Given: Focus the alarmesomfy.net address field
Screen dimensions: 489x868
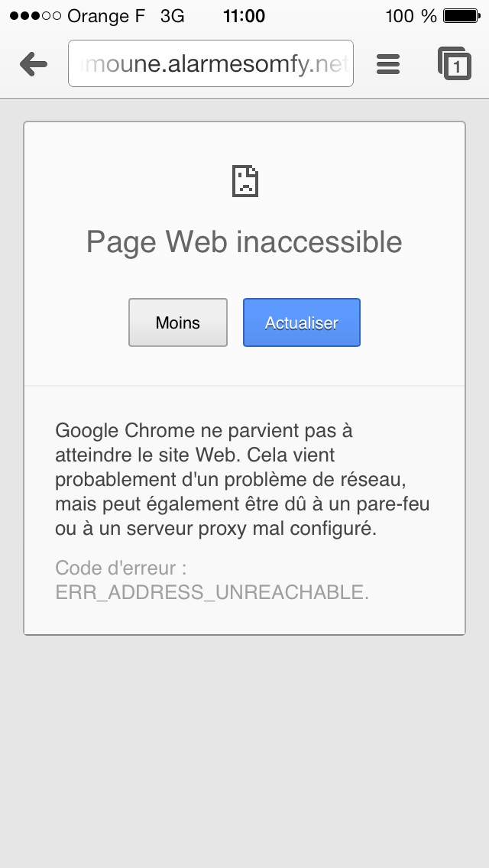Looking at the screenshot, I should click(211, 65).
